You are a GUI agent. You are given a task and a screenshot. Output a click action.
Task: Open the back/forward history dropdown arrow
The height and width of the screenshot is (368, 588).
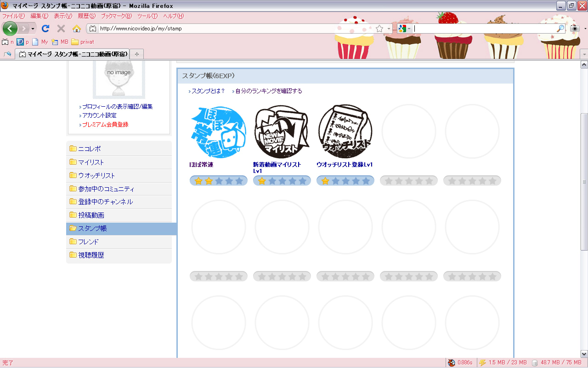tap(33, 29)
